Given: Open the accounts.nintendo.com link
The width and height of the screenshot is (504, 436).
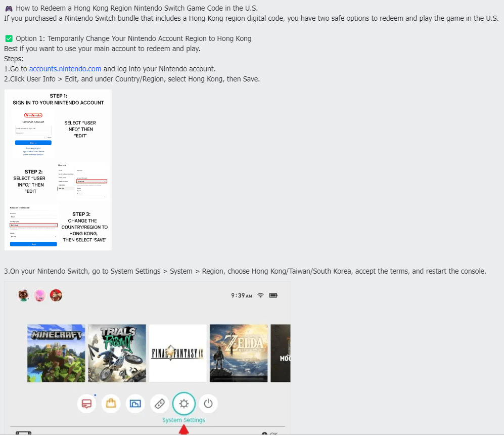Looking at the screenshot, I should click(x=65, y=69).
